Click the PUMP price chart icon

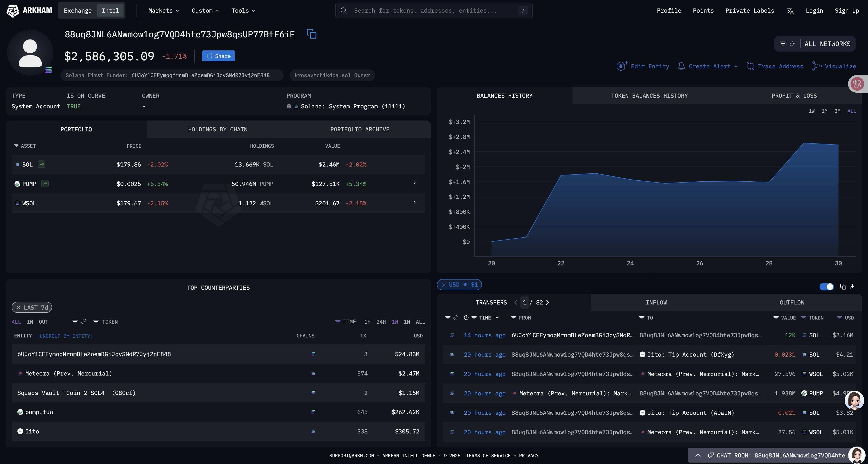tap(45, 184)
